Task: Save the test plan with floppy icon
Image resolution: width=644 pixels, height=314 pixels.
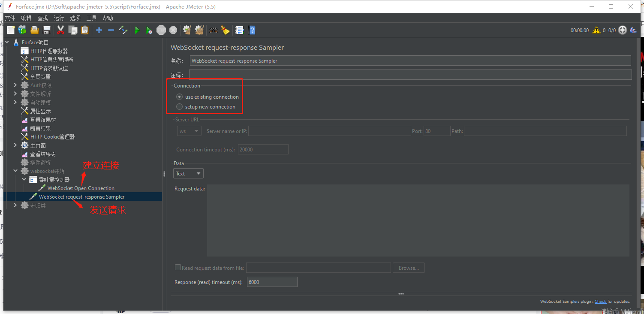Action: pos(47,30)
